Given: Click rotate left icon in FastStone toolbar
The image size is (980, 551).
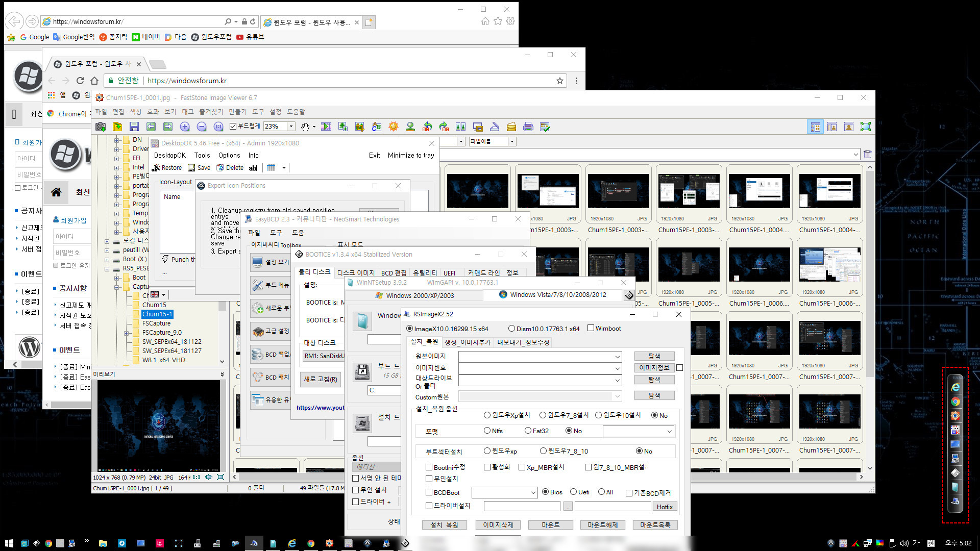Looking at the screenshot, I should tap(427, 127).
